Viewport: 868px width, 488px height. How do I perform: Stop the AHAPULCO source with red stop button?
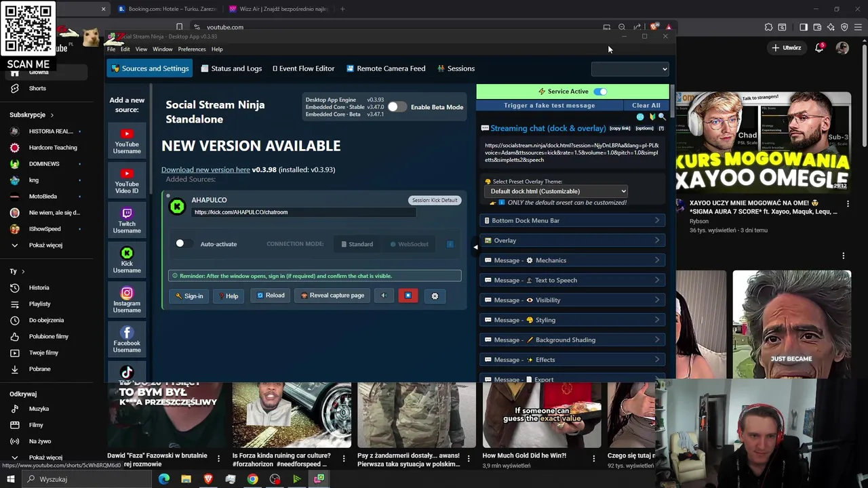point(408,296)
